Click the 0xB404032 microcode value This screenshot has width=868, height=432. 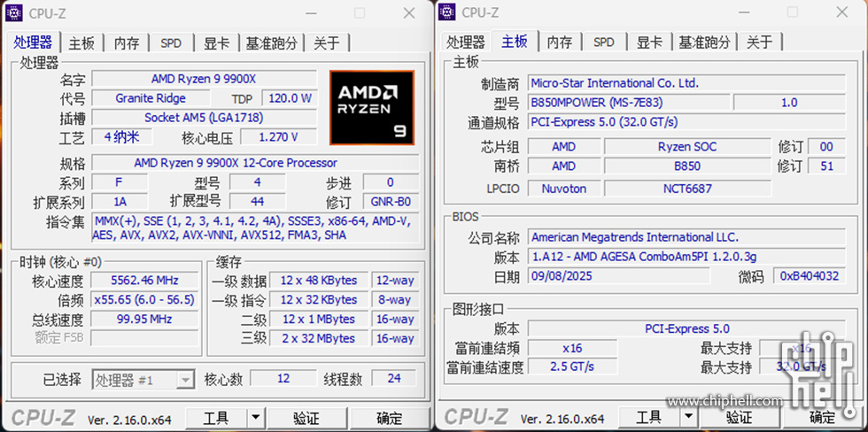(x=810, y=275)
